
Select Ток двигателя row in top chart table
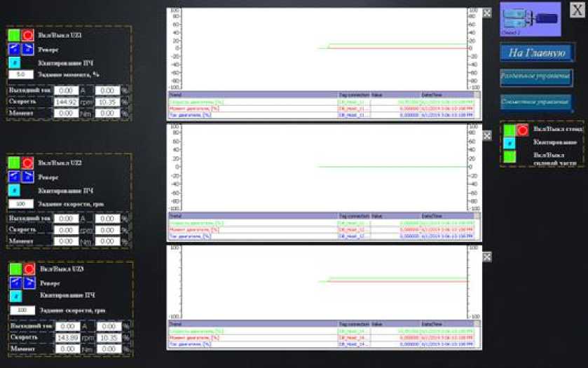tap(322, 115)
